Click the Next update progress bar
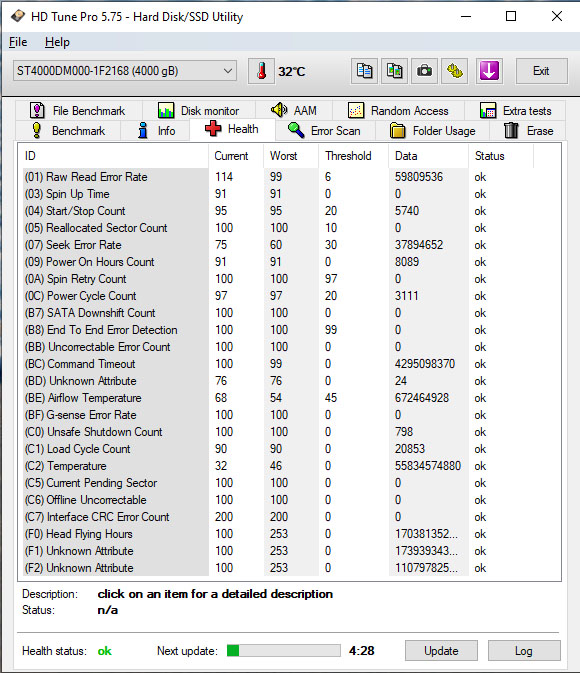580x673 pixels. point(283,651)
